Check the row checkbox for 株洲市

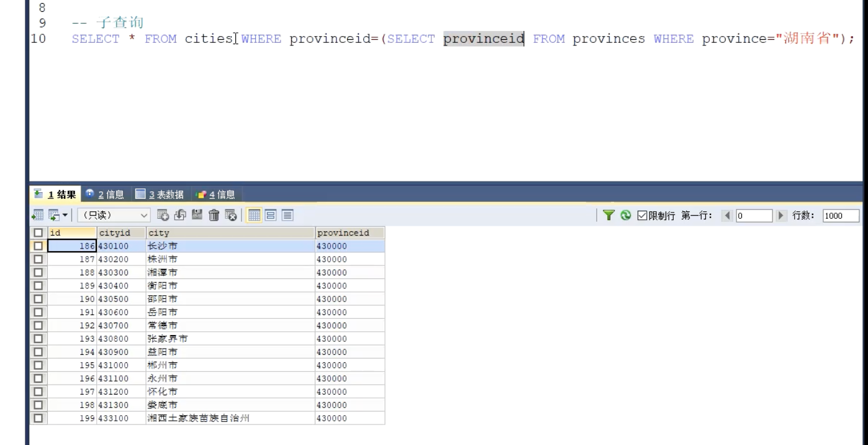click(x=38, y=259)
